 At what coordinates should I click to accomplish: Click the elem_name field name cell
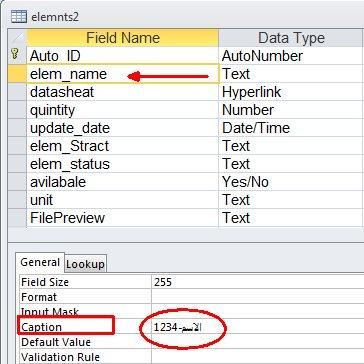tap(123, 74)
